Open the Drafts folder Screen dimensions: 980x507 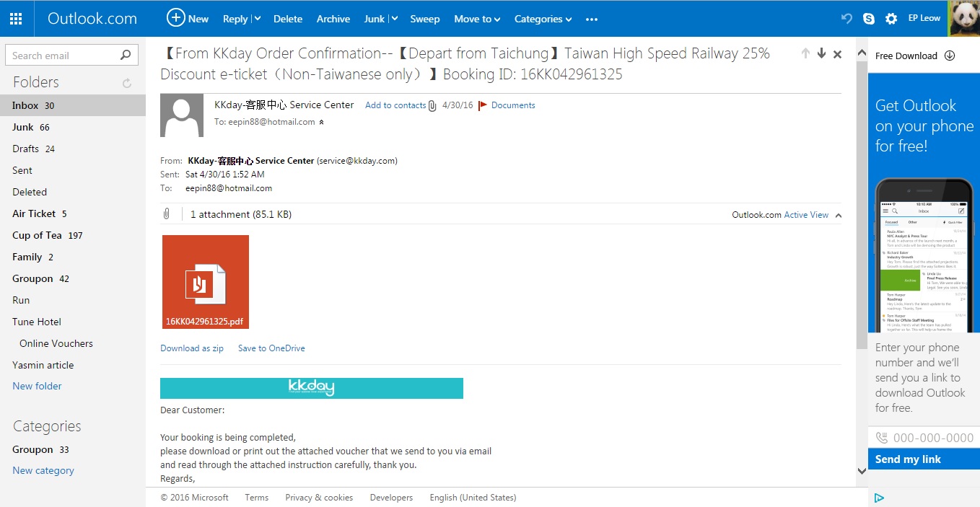click(72, 149)
